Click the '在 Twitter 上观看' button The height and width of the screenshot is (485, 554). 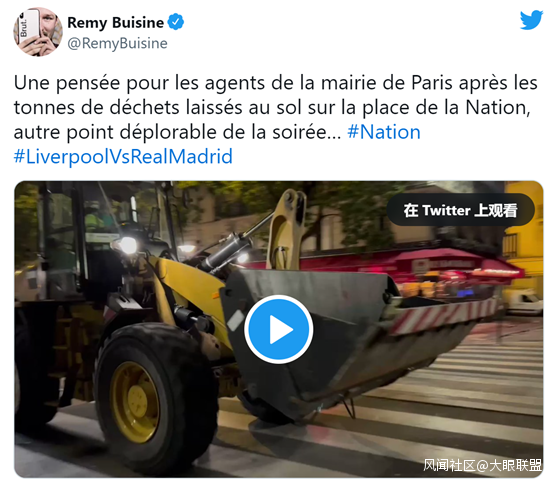click(460, 210)
